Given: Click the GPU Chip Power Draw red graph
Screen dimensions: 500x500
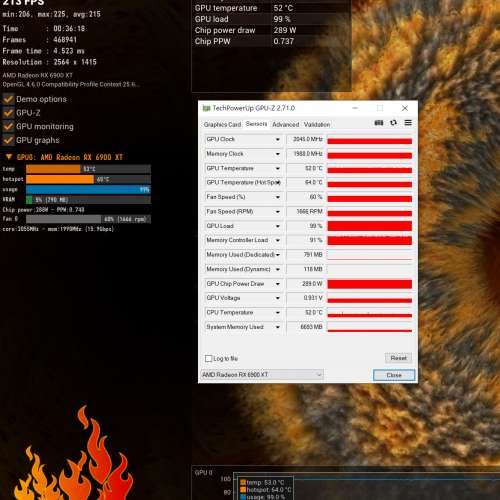Looking at the screenshot, I should pyautogui.click(x=370, y=284).
